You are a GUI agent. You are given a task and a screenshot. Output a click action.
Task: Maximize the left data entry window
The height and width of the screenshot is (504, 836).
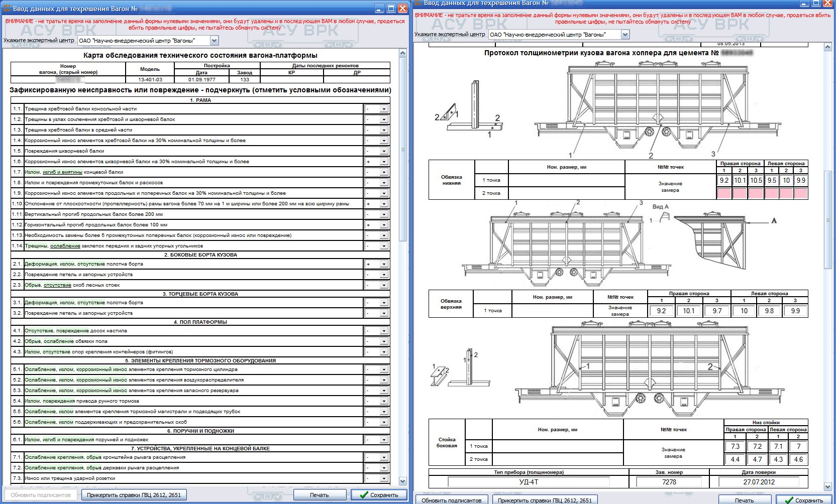[x=391, y=9]
